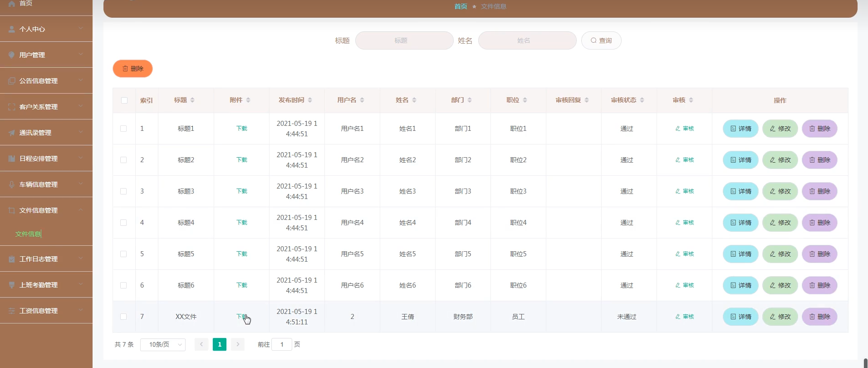Open 公告信息管理 sidebar menu

pyautogui.click(x=46, y=81)
